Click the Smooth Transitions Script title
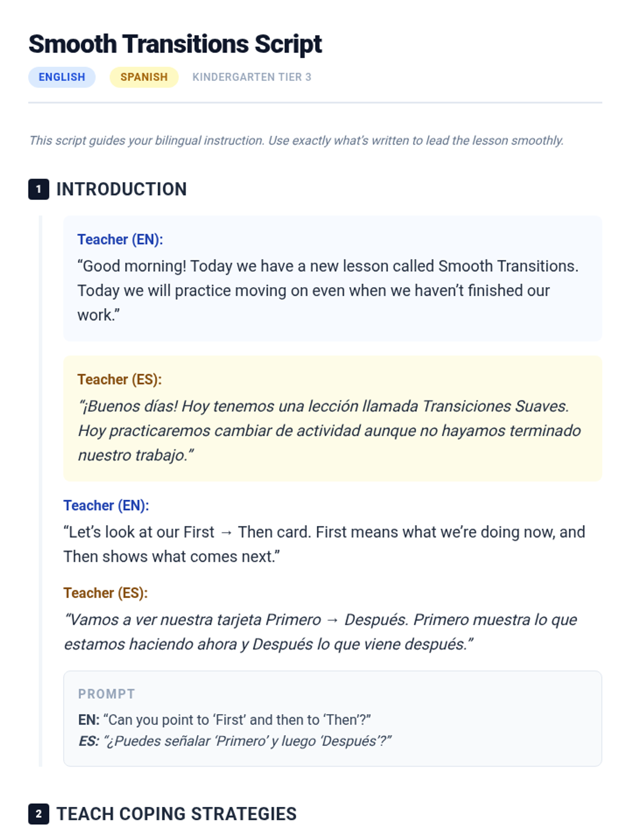630x840 pixels. pyautogui.click(x=175, y=44)
